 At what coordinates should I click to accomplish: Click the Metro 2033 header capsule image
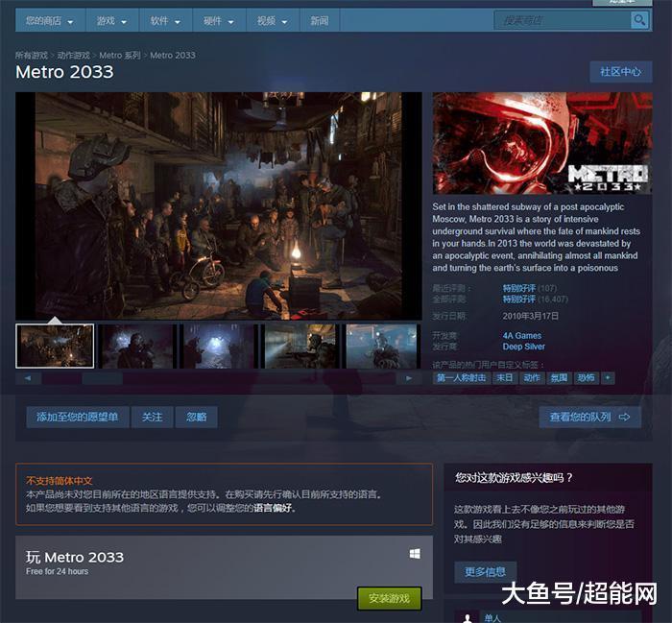click(x=542, y=143)
